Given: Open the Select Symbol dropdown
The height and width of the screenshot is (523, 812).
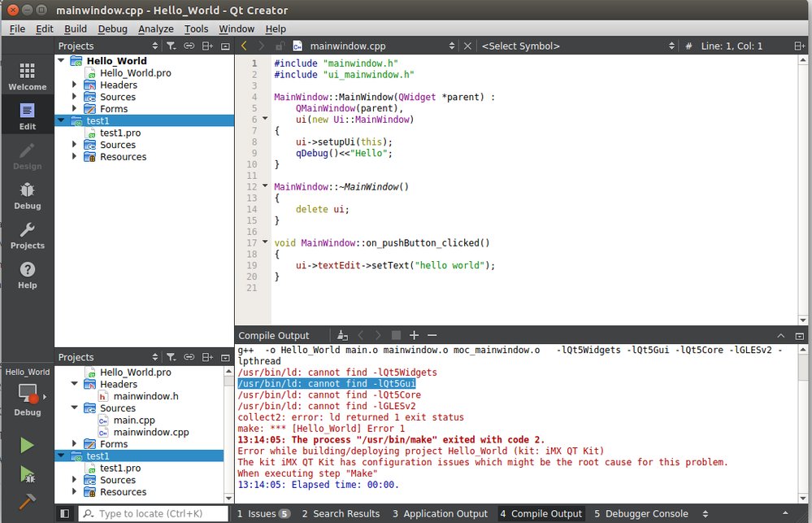Looking at the screenshot, I should tap(577, 46).
